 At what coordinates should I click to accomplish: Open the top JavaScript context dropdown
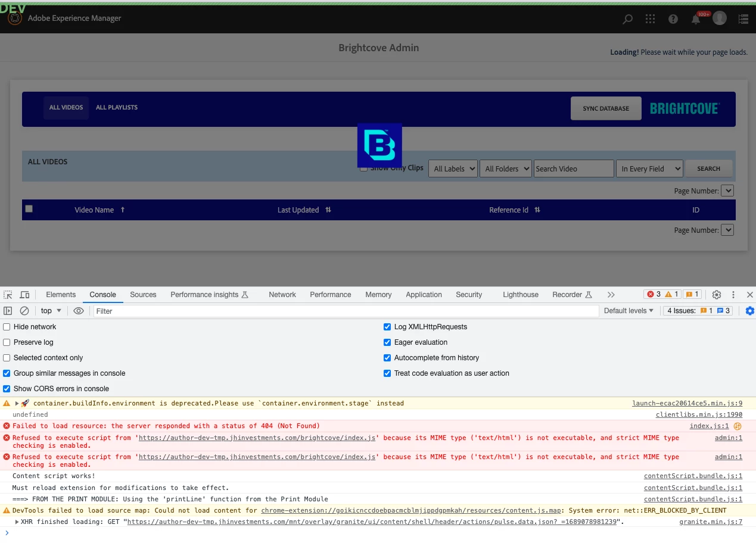51,311
